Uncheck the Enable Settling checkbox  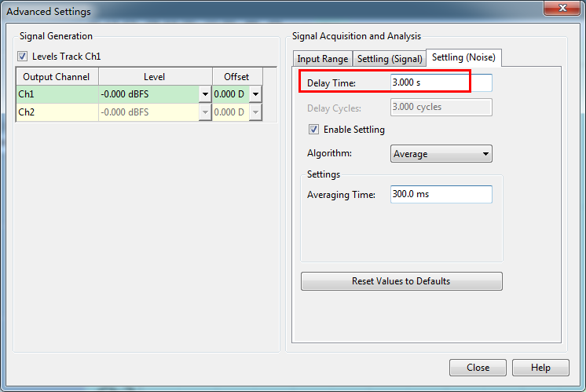(313, 130)
